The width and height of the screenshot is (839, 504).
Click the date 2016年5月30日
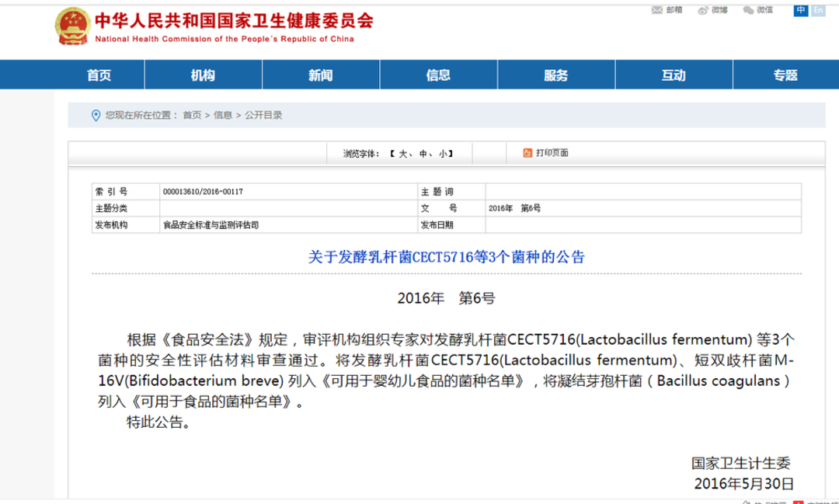pyautogui.click(x=743, y=484)
